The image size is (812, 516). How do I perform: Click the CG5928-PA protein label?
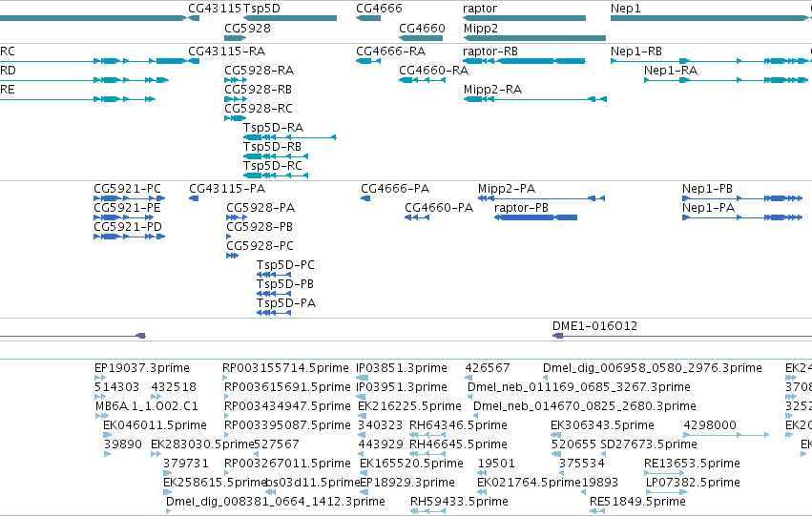260,208
